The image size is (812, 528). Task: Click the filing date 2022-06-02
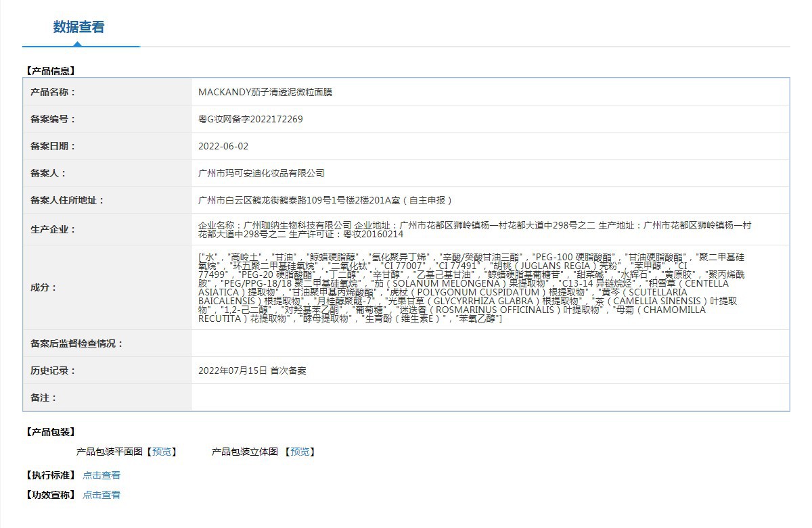223,146
